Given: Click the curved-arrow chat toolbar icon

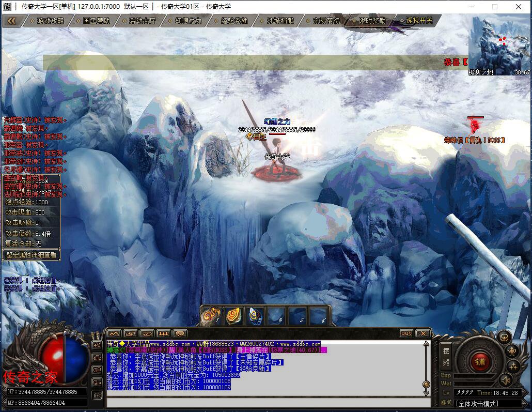Looking at the screenshot, I should point(130,333).
